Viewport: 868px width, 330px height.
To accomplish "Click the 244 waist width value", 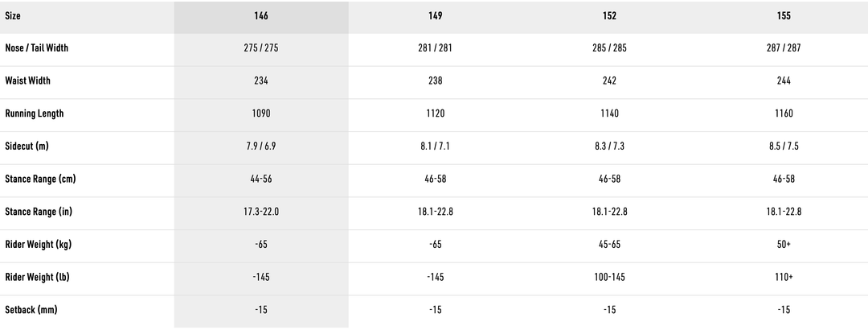I will pyautogui.click(x=784, y=81).
